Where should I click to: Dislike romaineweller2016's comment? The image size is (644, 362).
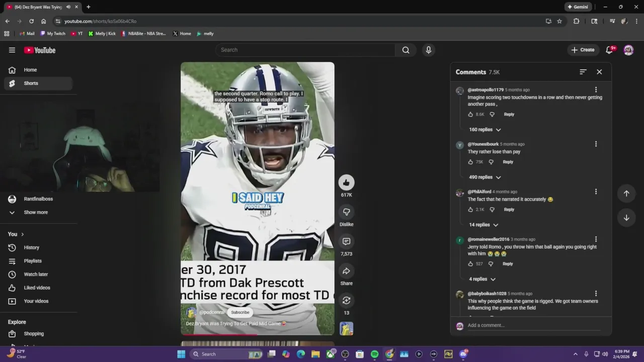point(491,264)
